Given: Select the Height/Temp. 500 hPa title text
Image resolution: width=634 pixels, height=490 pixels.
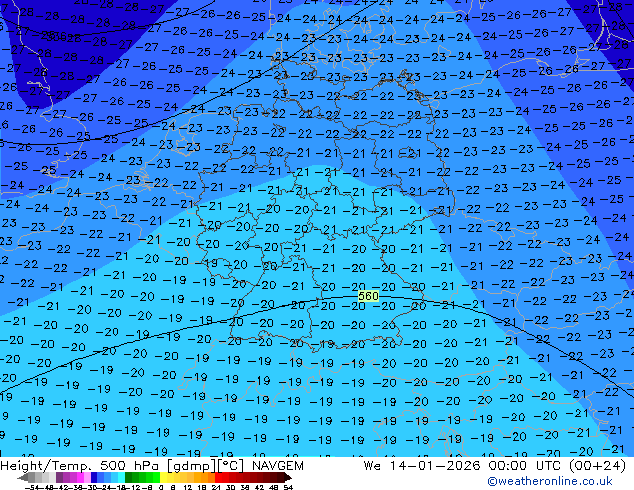Looking at the screenshot, I should click(80, 466).
